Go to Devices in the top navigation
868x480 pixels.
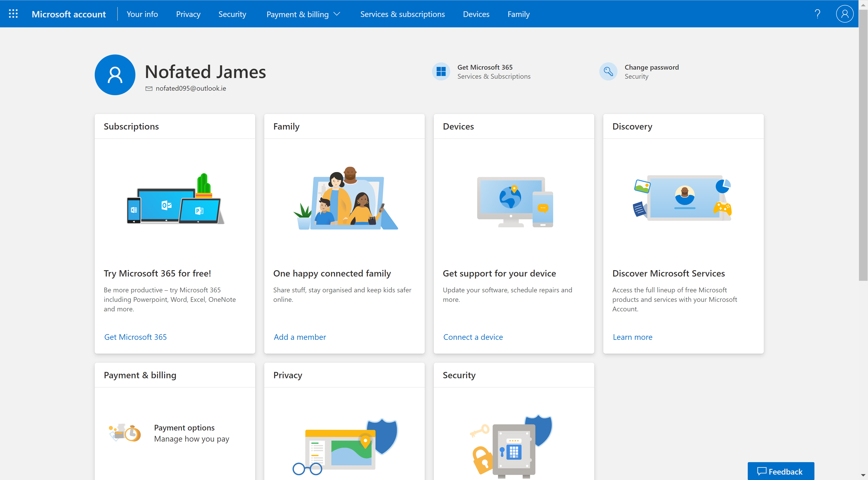click(x=476, y=14)
